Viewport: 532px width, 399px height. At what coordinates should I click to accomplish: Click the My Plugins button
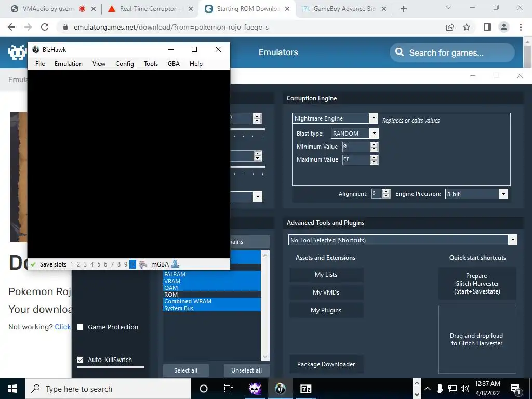click(326, 310)
